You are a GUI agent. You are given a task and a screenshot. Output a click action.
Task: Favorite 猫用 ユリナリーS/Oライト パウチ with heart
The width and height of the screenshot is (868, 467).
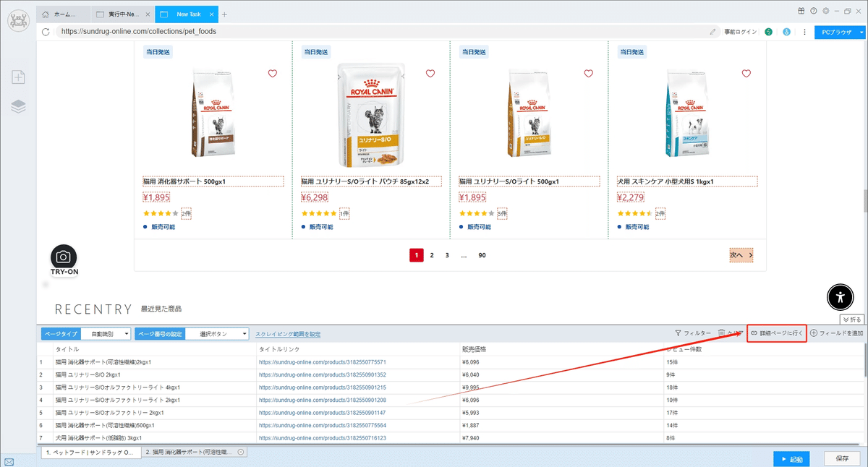pos(430,74)
